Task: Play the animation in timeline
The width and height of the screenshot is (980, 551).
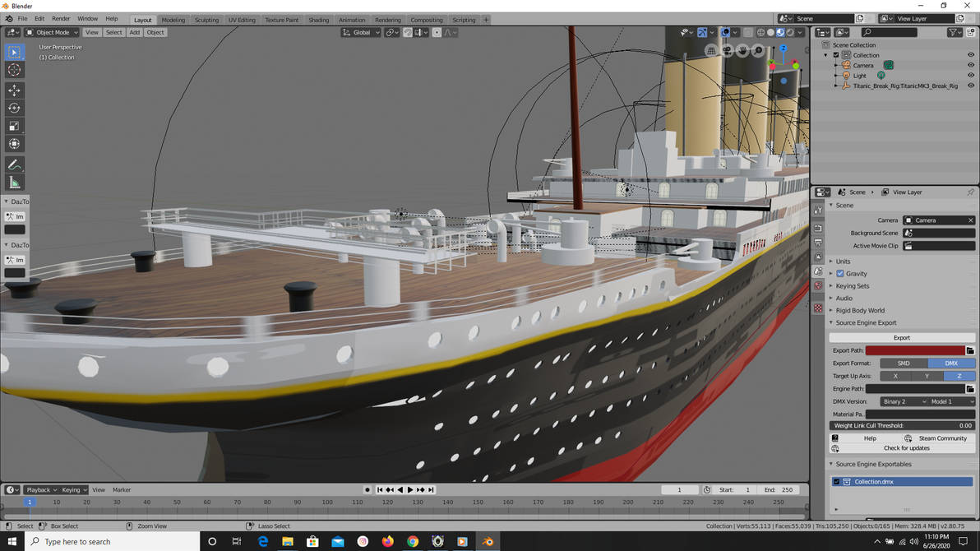Action: 410,490
